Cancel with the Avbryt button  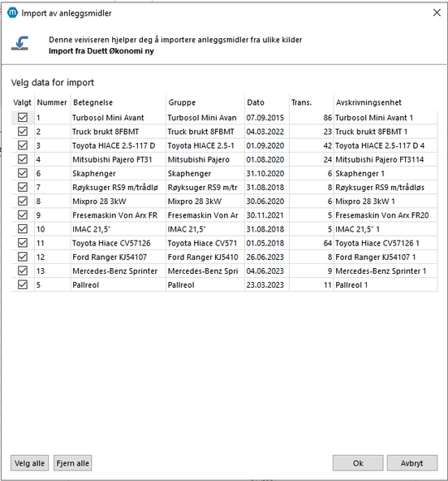coord(412,463)
